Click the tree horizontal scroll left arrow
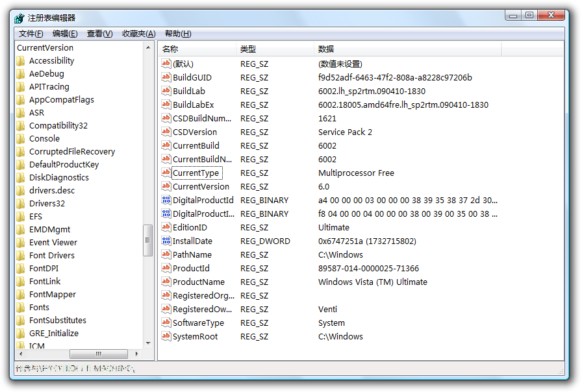582x392 pixels. pyautogui.click(x=21, y=354)
